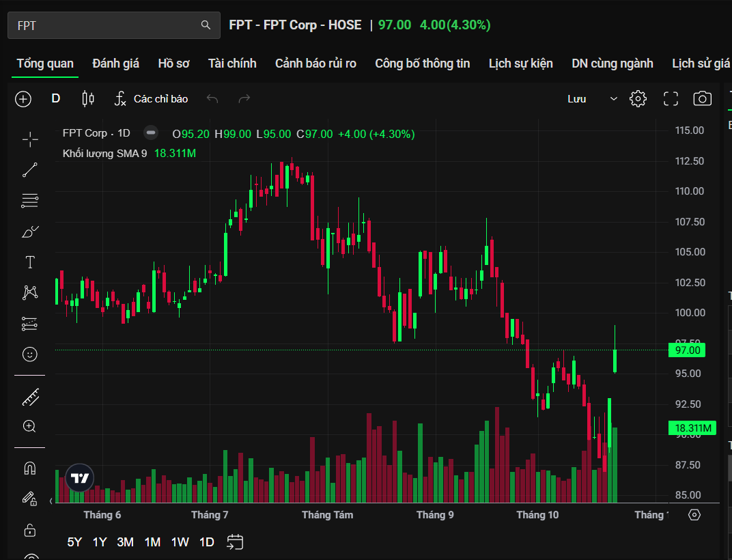Screen dimensions: 732x560
Task: Pick the ruler measure tool
Action: pyautogui.click(x=30, y=396)
